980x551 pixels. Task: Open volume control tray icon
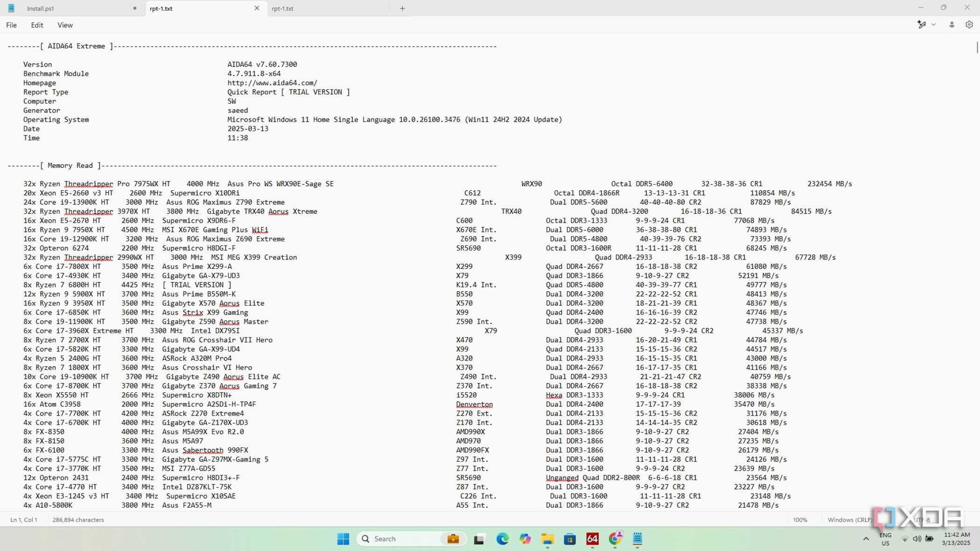(917, 539)
